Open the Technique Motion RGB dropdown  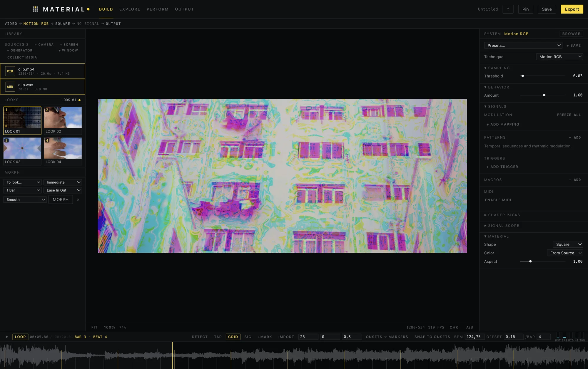pos(559,57)
